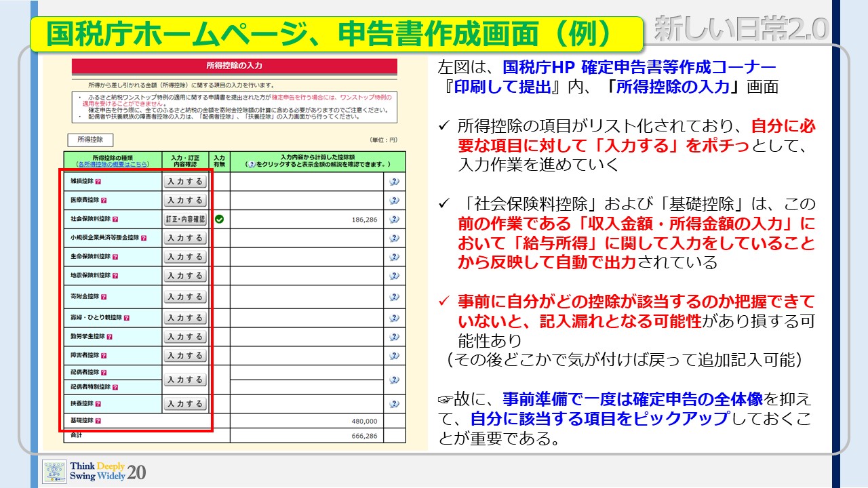Select the 所得控除 tab
Screen dimensions: 868x488
[x=90, y=140]
